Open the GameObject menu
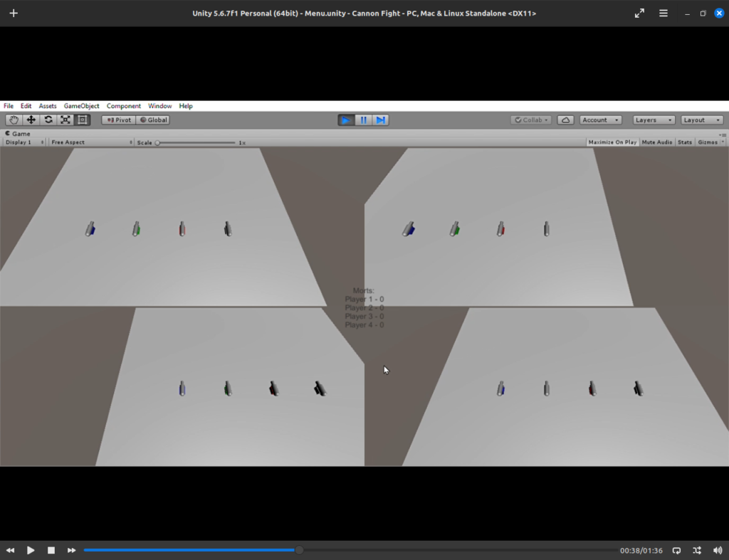 (x=81, y=106)
